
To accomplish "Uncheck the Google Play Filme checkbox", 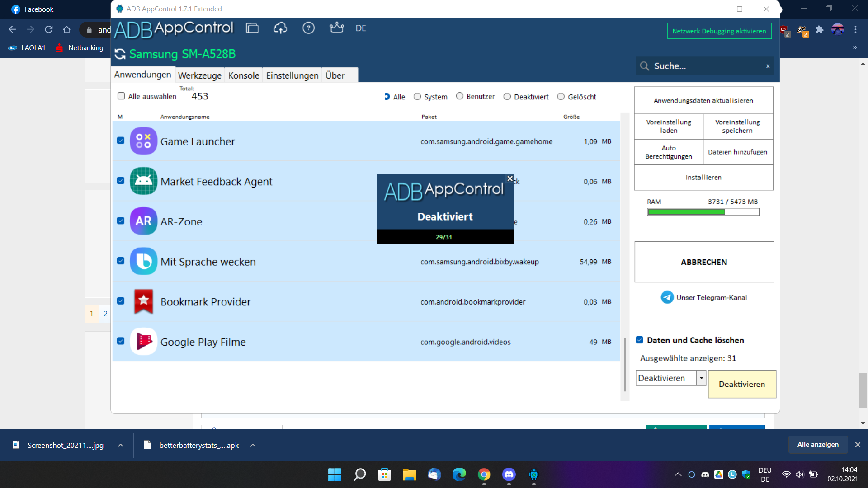I will point(121,341).
